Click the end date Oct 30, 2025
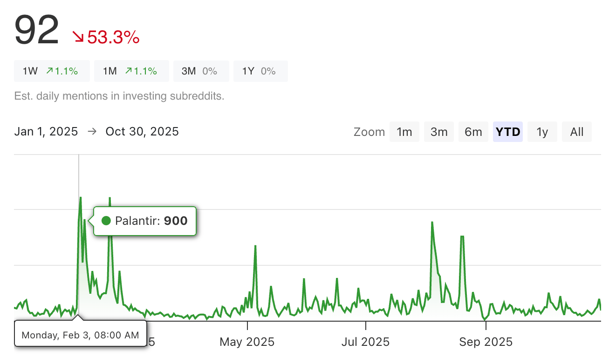The width and height of the screenshot is (616, 364). (x=142, y=131)
